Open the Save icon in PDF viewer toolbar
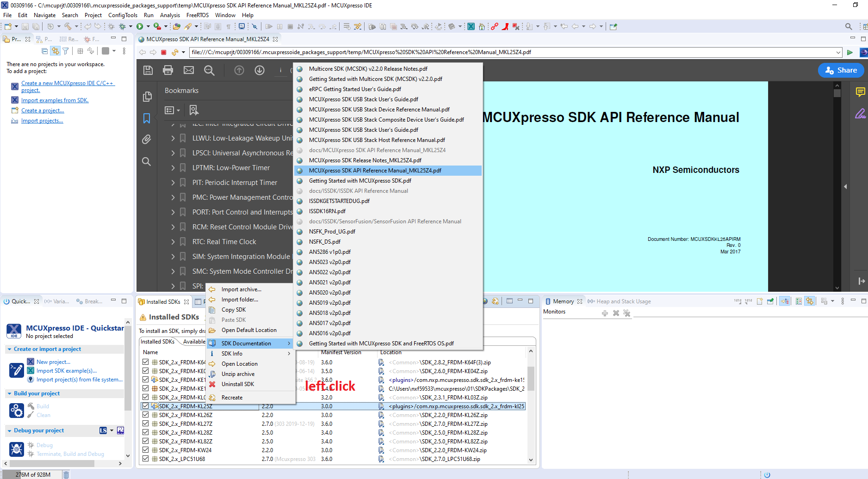This screenshot has height=479, width=868. [147, 70]
